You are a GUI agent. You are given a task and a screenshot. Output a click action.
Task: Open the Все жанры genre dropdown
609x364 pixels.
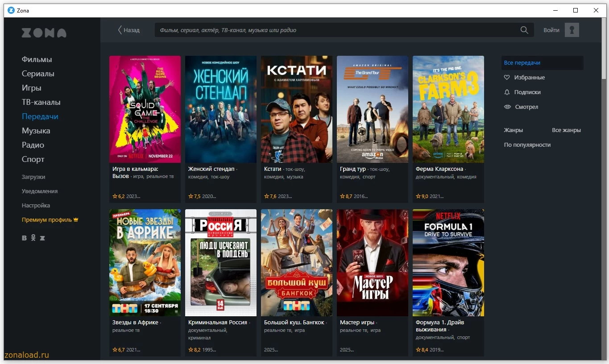[566, 130]
